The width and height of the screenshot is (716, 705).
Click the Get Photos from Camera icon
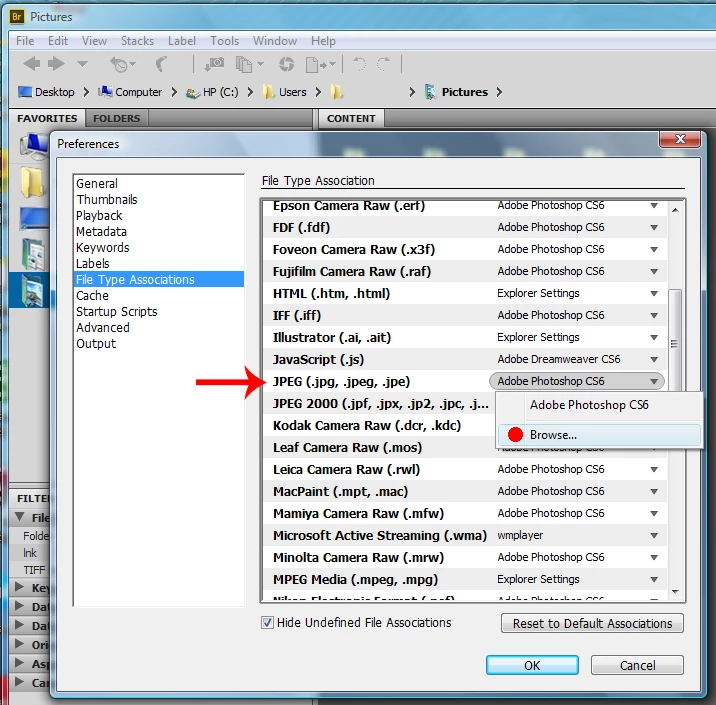tap(214, 64)
